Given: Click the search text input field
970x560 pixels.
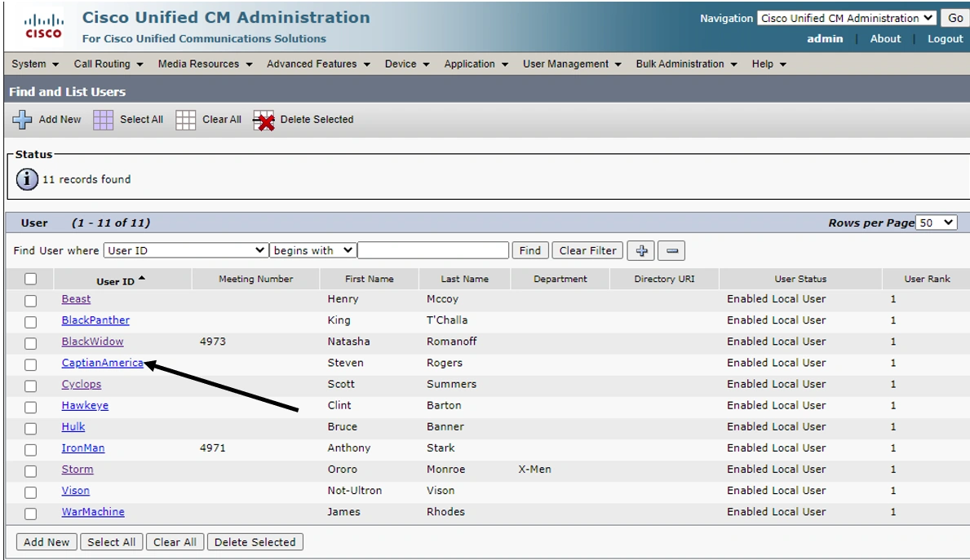Looking at the screenshot, I should [x=433, y=250].
